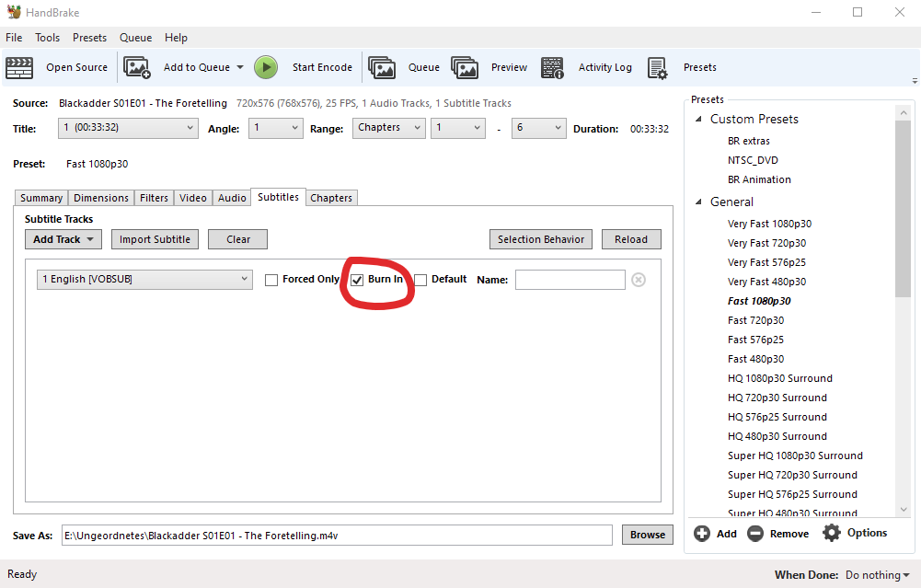Open the start chapter dropdown showing 1
921x588 pixels.
pos(458,128)
